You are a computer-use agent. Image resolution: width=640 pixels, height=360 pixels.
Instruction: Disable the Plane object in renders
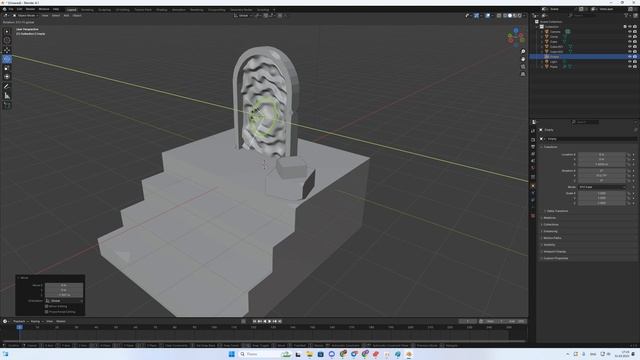tap(635, 67)
